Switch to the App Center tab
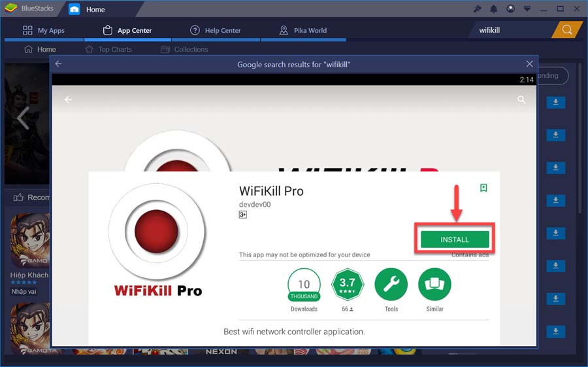 click(x=127, y=31)
